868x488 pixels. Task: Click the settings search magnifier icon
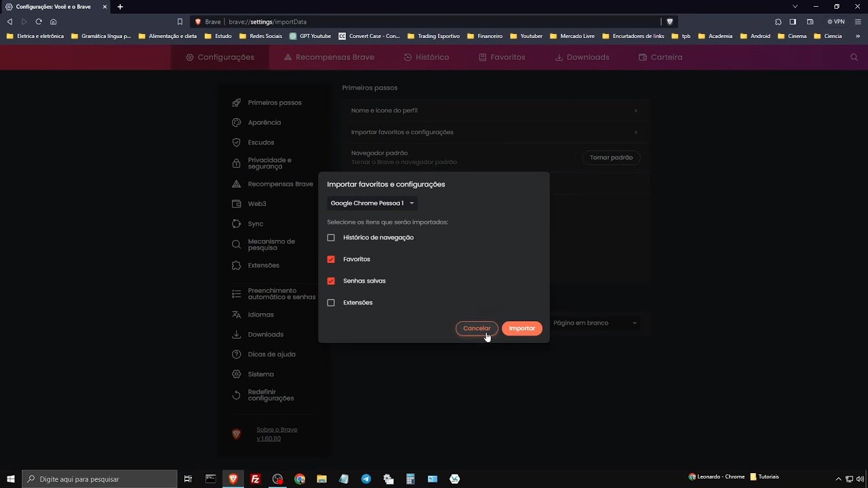click(x=854, y=58)
